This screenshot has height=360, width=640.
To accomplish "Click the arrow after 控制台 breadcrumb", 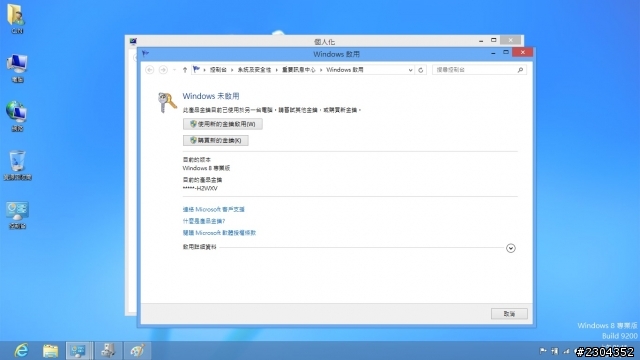I will coord(232,70).
